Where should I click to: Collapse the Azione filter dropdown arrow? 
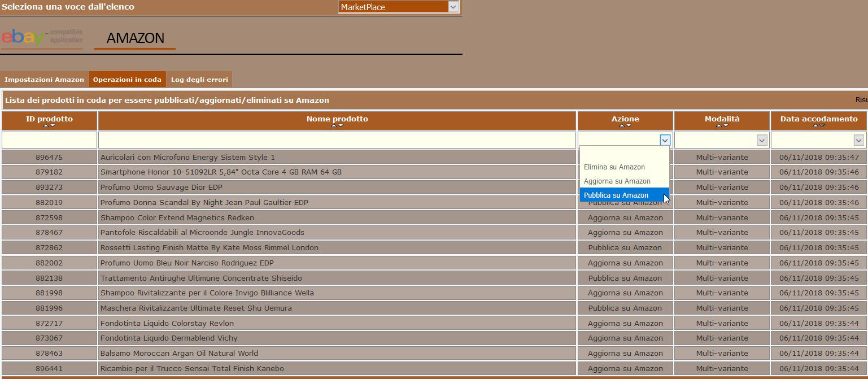coord(665,140)
